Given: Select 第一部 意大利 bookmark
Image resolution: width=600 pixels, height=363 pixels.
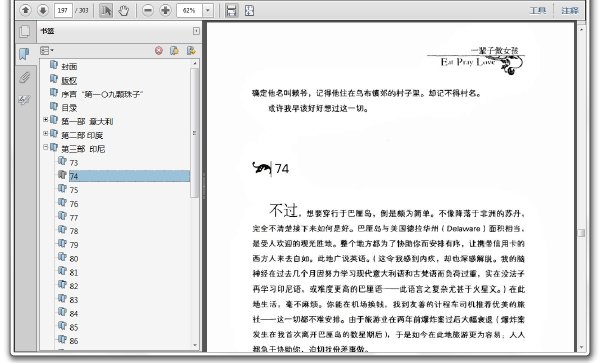Looking at the screenshot, I should (87, 122).
